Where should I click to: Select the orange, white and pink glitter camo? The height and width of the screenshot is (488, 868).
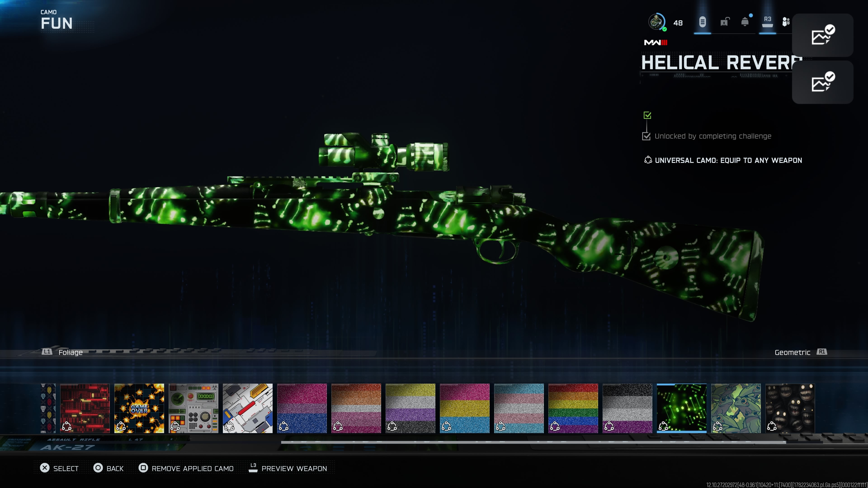(x=356, y=408)
